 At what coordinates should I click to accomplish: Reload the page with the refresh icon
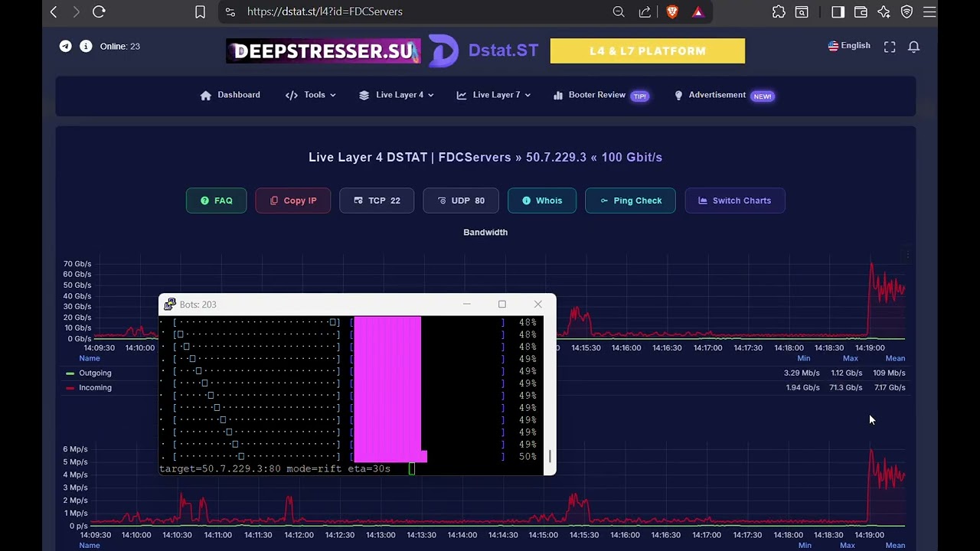pyautogui.click(x=99, y=11)
